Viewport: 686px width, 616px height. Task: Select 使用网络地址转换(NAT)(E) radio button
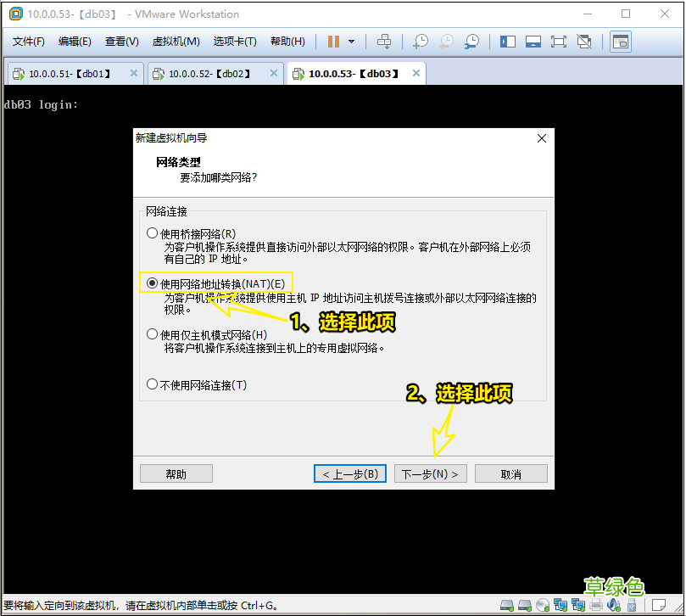coord(152,283)
